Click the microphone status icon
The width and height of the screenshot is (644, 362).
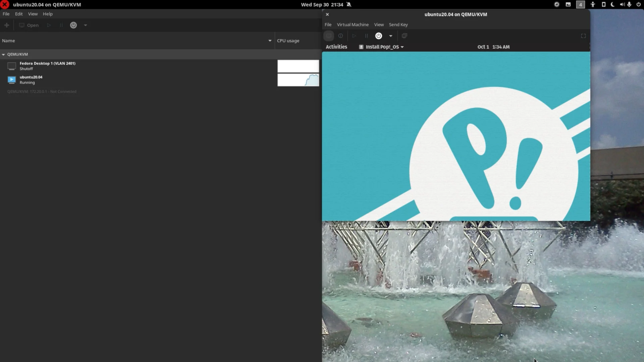click(629, 4)
